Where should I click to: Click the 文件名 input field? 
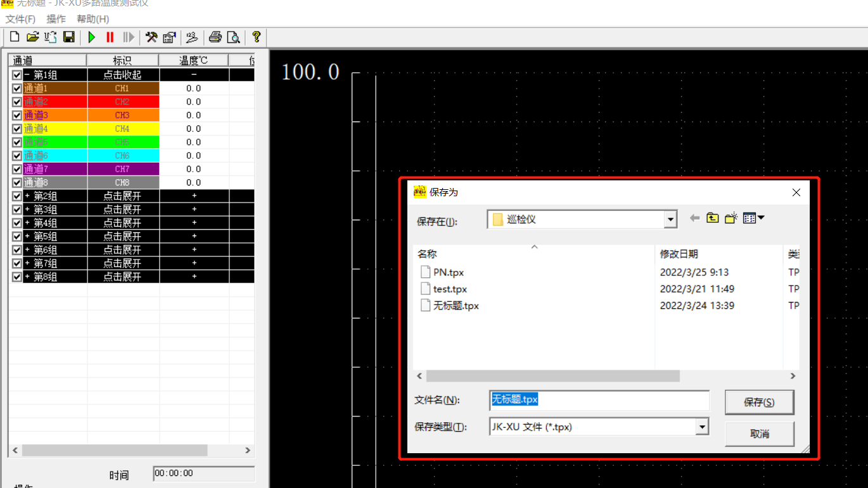pos(599,400)
